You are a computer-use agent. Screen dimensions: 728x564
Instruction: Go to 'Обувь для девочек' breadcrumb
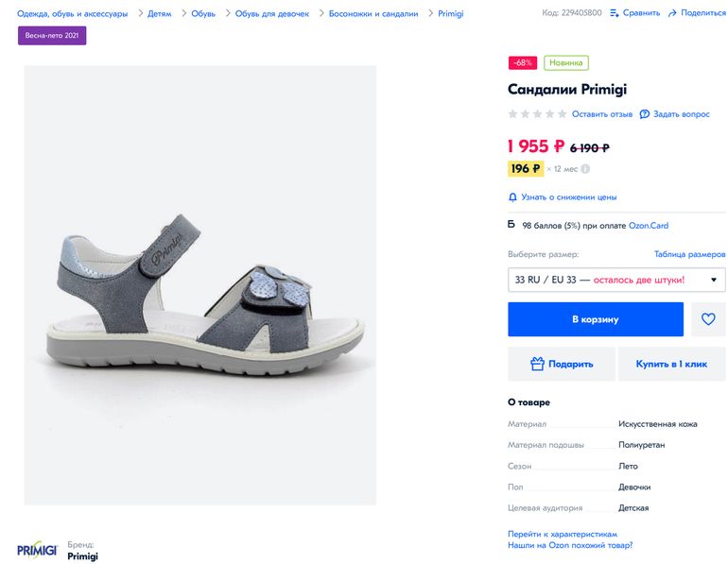click(272, 13)
